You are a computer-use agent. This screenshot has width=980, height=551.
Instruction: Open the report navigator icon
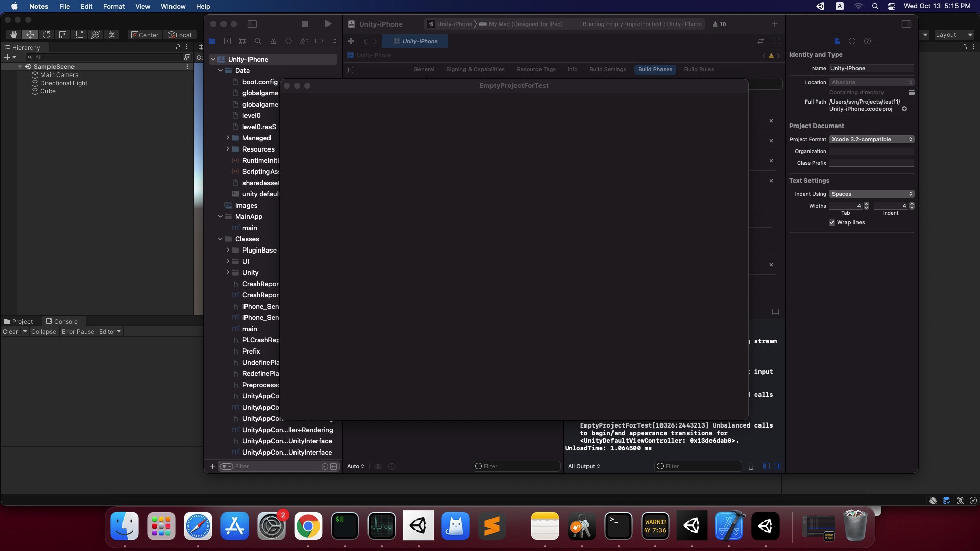tap(334, 41)
